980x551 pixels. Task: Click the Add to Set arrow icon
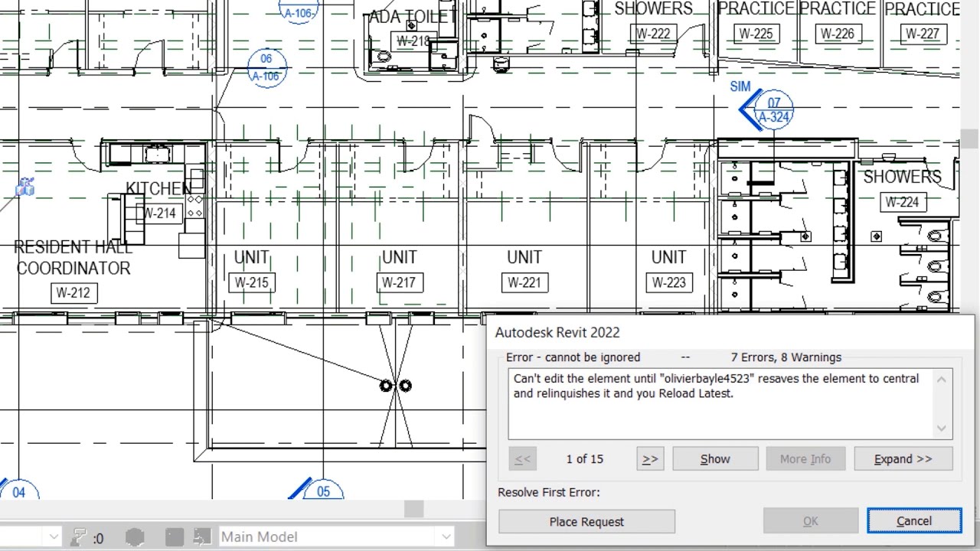coord(202,537)
